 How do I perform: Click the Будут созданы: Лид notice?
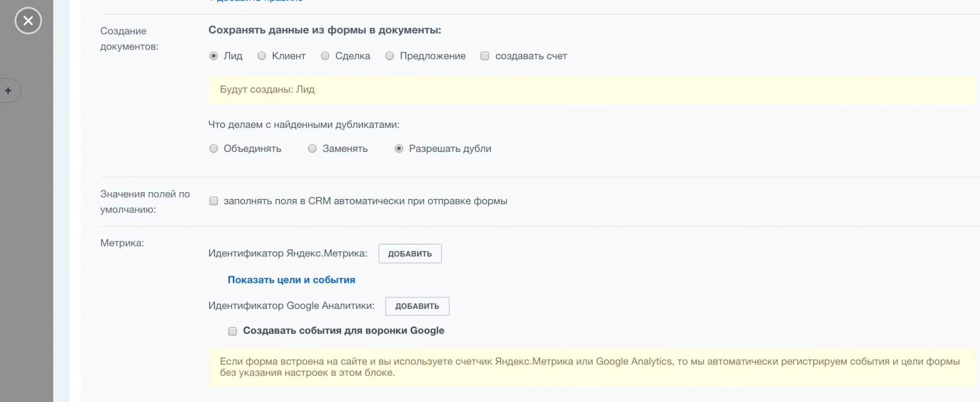tap(267, 90)
